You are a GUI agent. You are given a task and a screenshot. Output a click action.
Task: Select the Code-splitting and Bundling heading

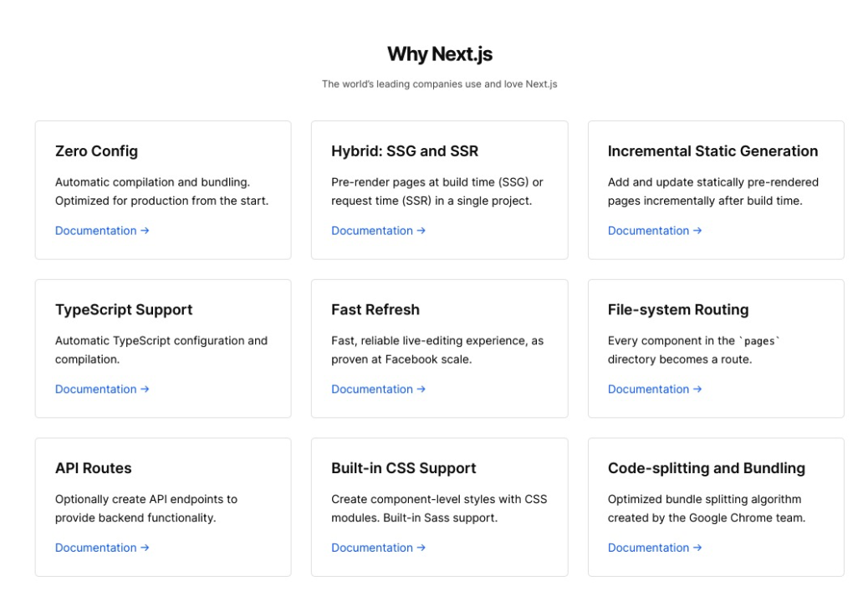click(707, 468)
